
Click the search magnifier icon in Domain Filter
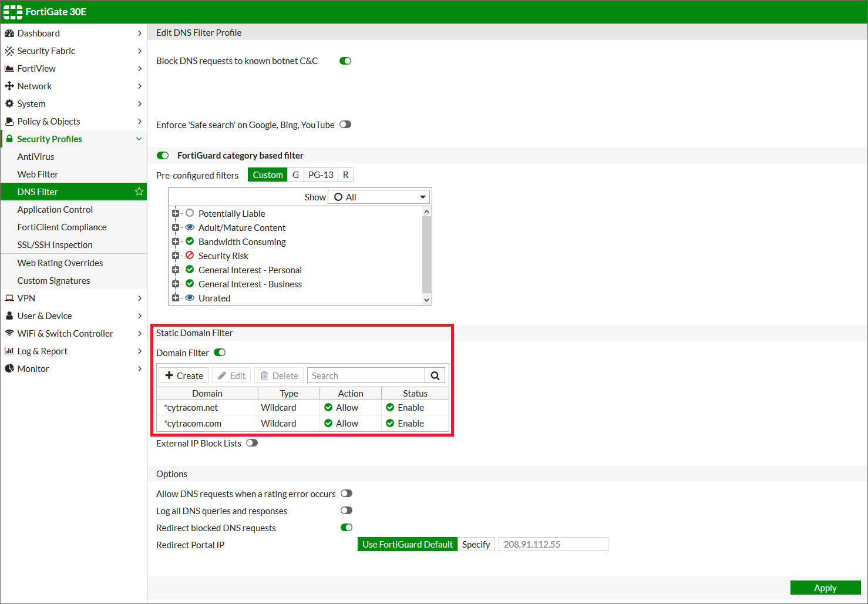(x=435, y=376)
